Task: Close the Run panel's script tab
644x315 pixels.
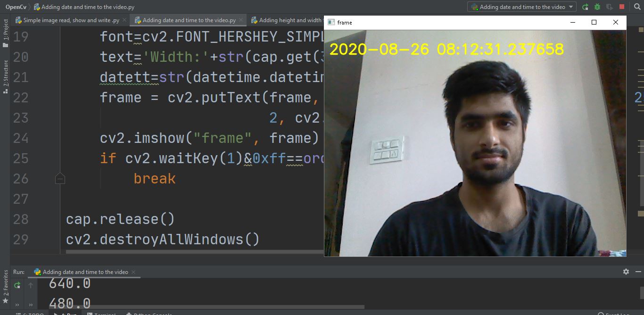Action: 133,272
